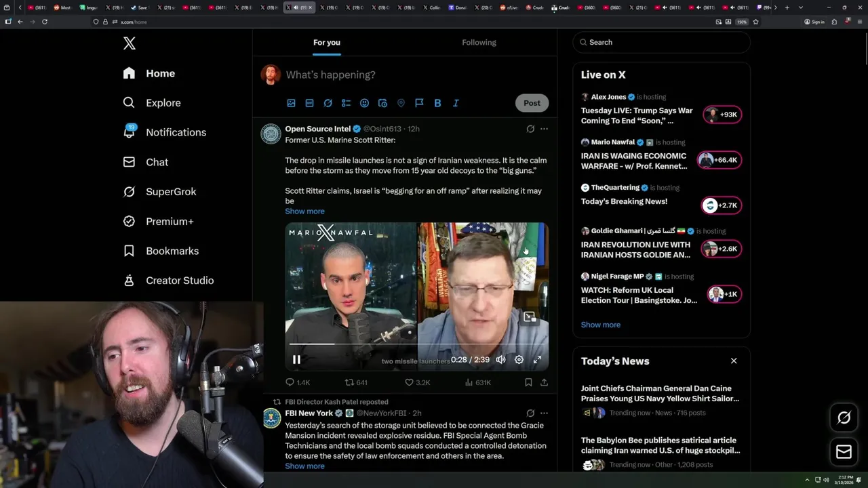Open the emoji picker in composer
Image resolution: width=868 pixels, height=488 pixels.
pyautogui.click(x=364, y=103)
